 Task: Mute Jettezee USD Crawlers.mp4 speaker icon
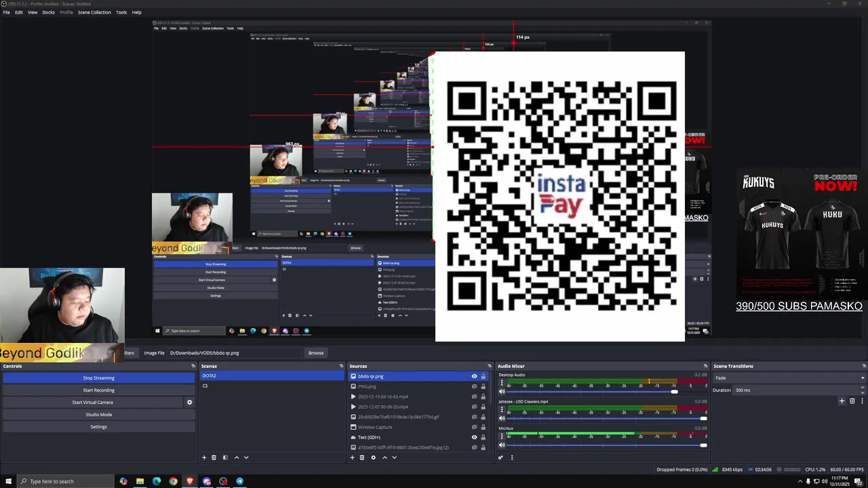point(502,418)
